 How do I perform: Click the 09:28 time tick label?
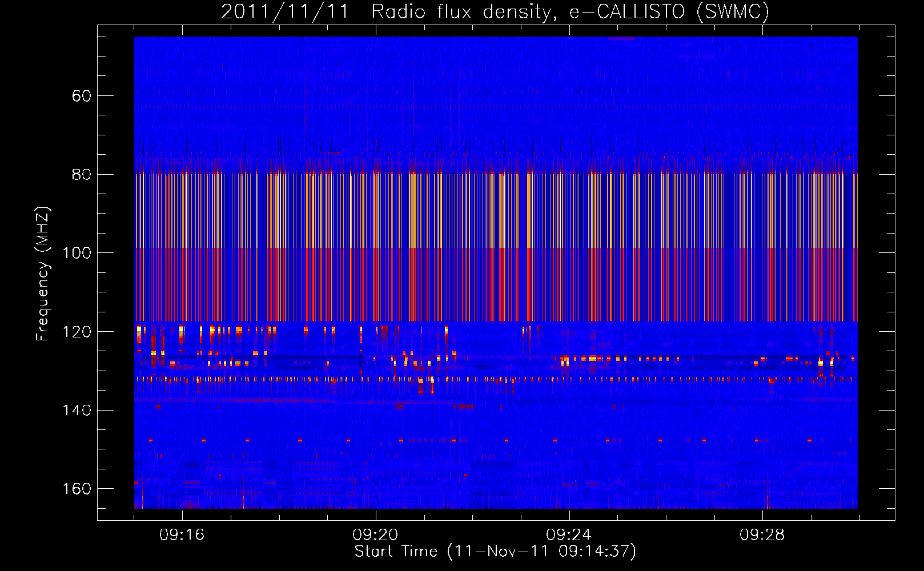(762, 535)
